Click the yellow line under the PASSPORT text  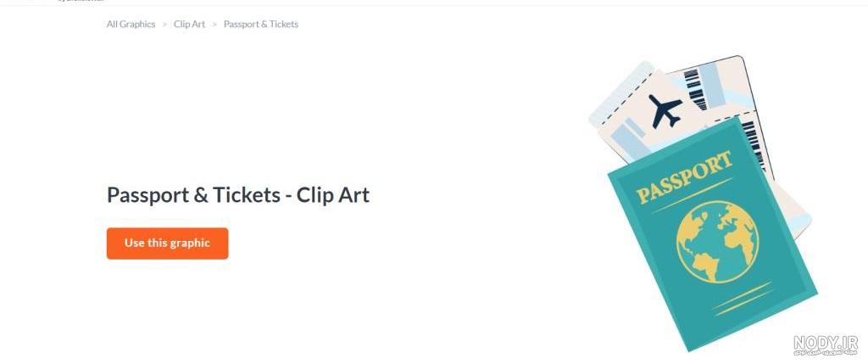coord(692,195)
